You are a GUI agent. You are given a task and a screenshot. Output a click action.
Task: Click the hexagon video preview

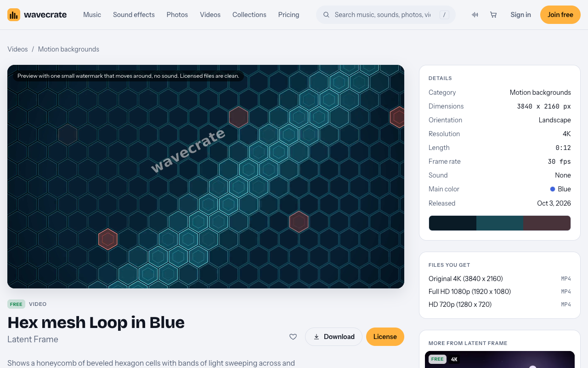(x=206, y=177)
